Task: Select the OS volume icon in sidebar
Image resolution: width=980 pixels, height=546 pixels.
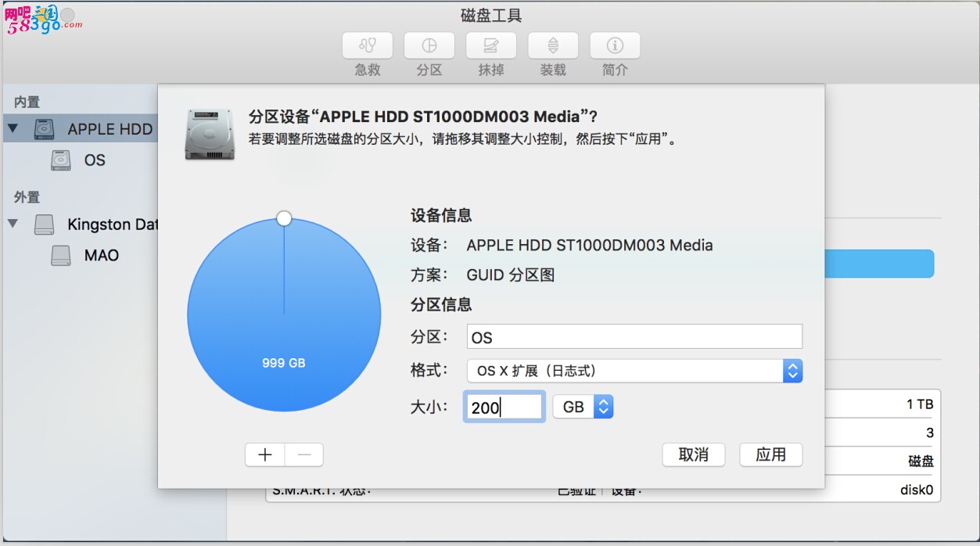Action: (61, 160)
